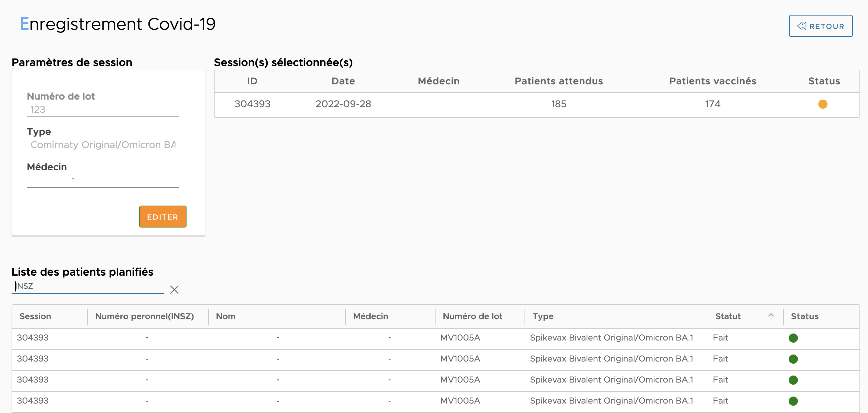
Task: Click Numéro de lot column header
Action: (472, 316)
